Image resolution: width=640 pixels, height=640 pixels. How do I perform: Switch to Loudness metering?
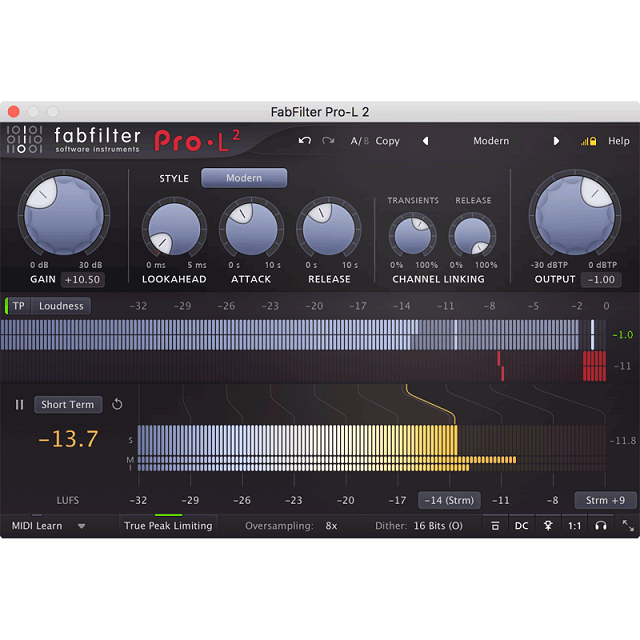pyautogui.click(x=61, y=306)
